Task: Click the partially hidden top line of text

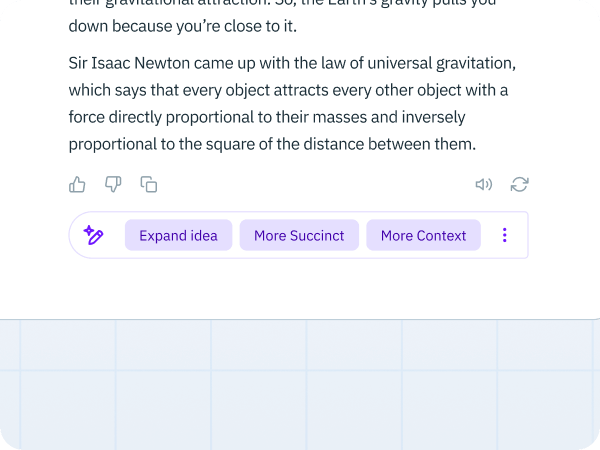Action: [282, 3]
